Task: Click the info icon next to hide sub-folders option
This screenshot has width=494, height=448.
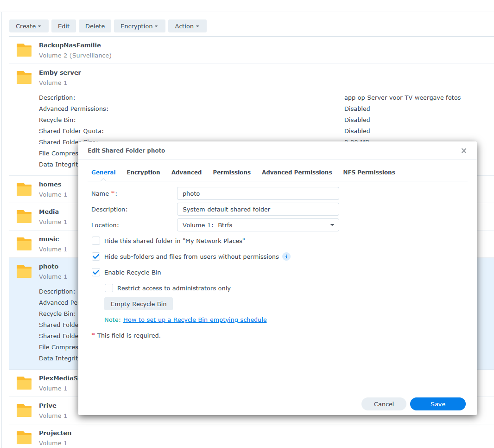Action: tap(286, 256)
